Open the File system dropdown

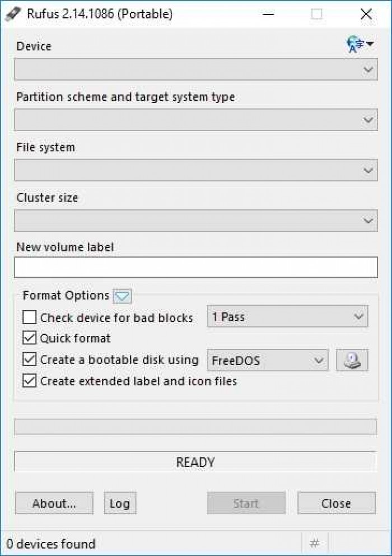[195, 170]
